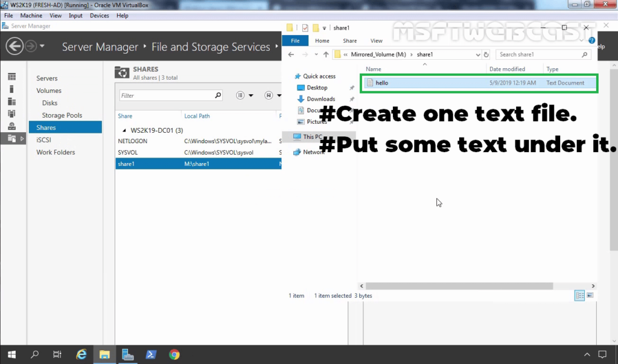The height and width of the screenshot is (364, 618).
Task: Launch Internet Explorer from taskbar
Action: (x=81, y=354)
